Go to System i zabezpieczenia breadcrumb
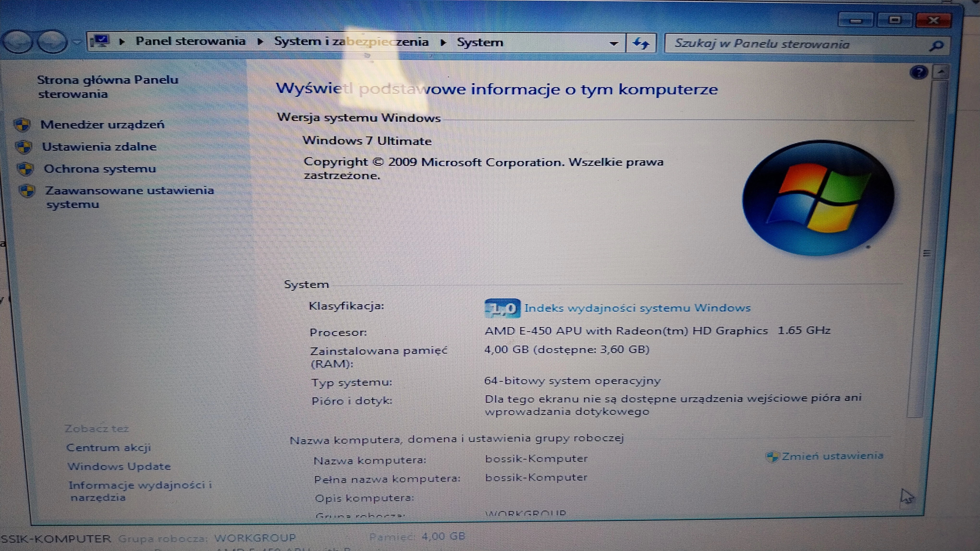The image size is (980, 551). (x=351, y=42)
